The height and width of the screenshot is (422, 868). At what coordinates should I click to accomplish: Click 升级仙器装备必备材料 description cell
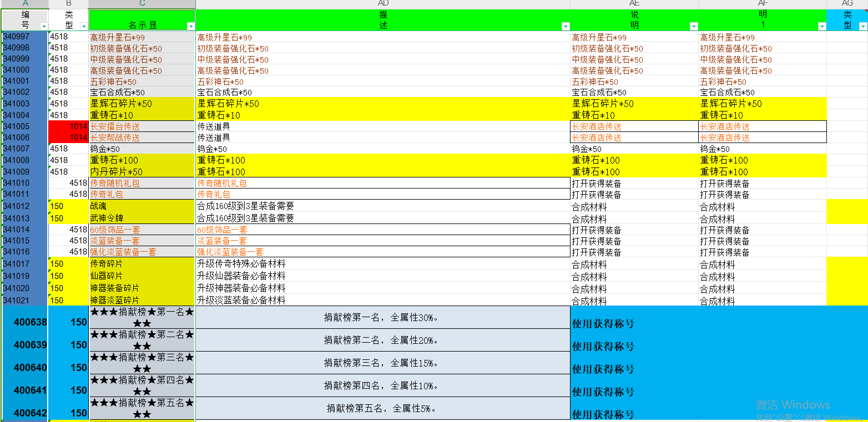(382, 276)
